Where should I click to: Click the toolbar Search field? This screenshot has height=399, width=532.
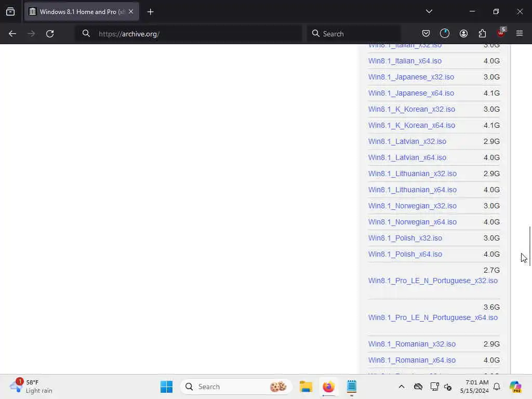tap(353, 34)
